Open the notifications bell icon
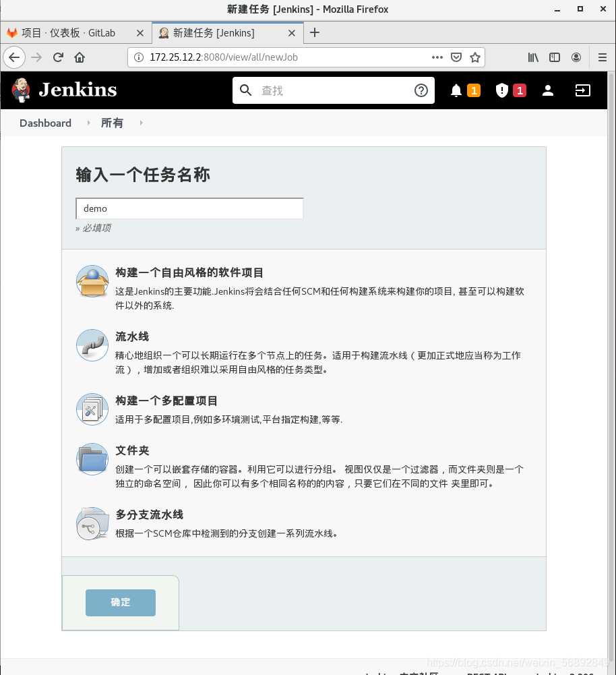The height and width of the screenshot is (675, 616). pos(456,90)
